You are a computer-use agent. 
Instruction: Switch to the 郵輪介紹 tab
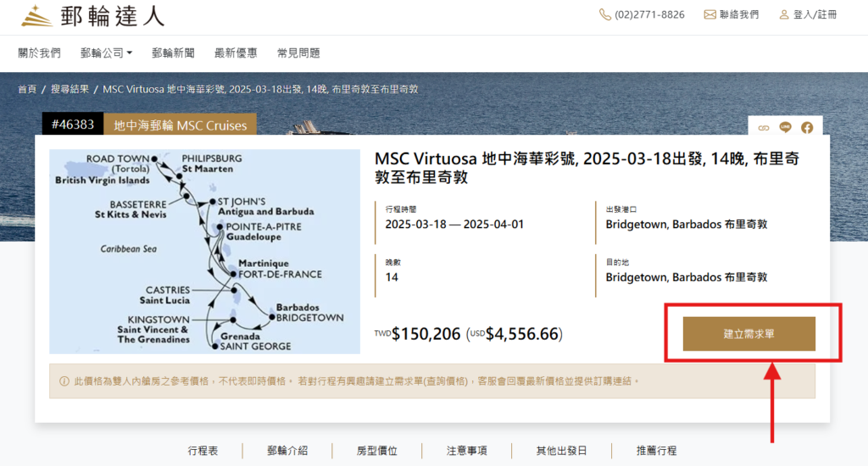tap(287, 451)
